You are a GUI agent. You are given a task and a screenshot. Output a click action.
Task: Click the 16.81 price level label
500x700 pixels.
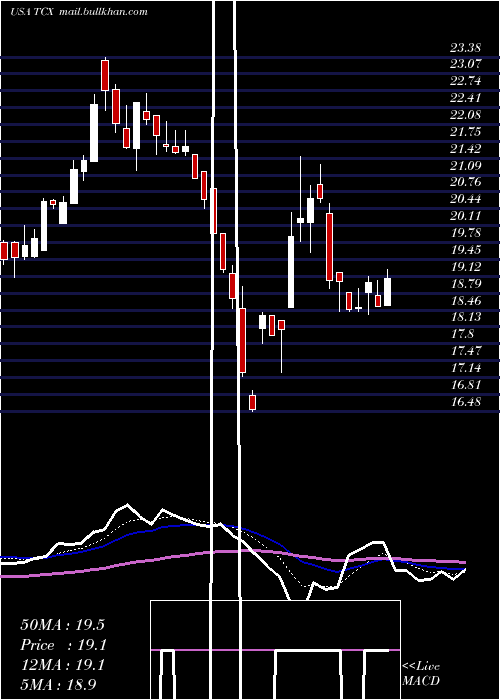(465, 385)
